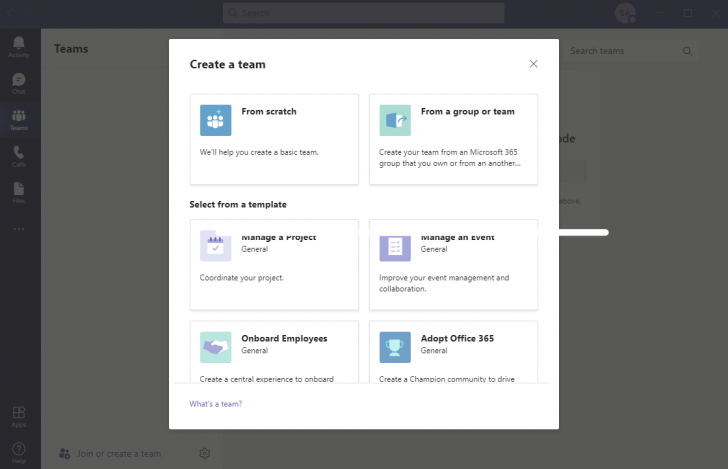The height and width of the screenshot is (469, 728).
Task: Click "Coordinate your project." description
Action: point(241,278)
